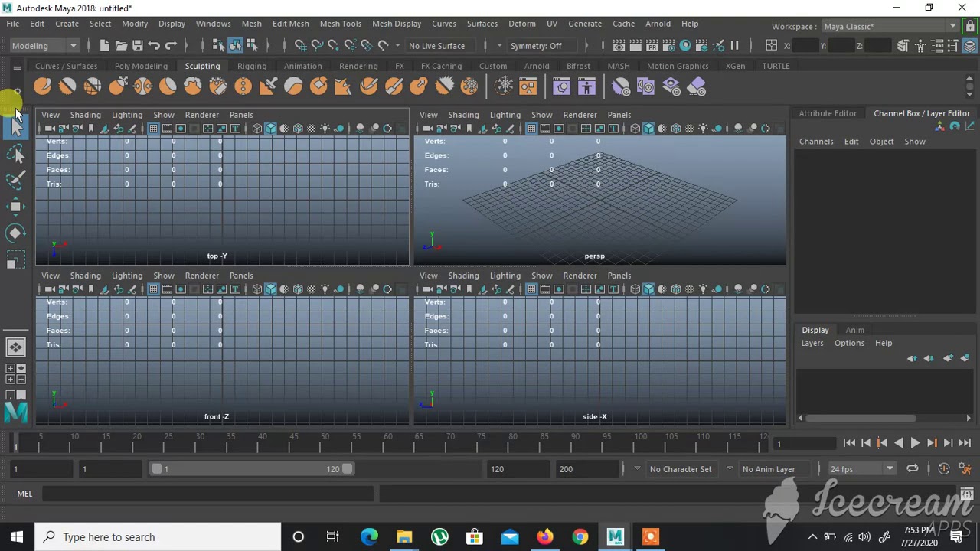Click Options in the layer editor
980x551 pixels.
tap(849, 343)
